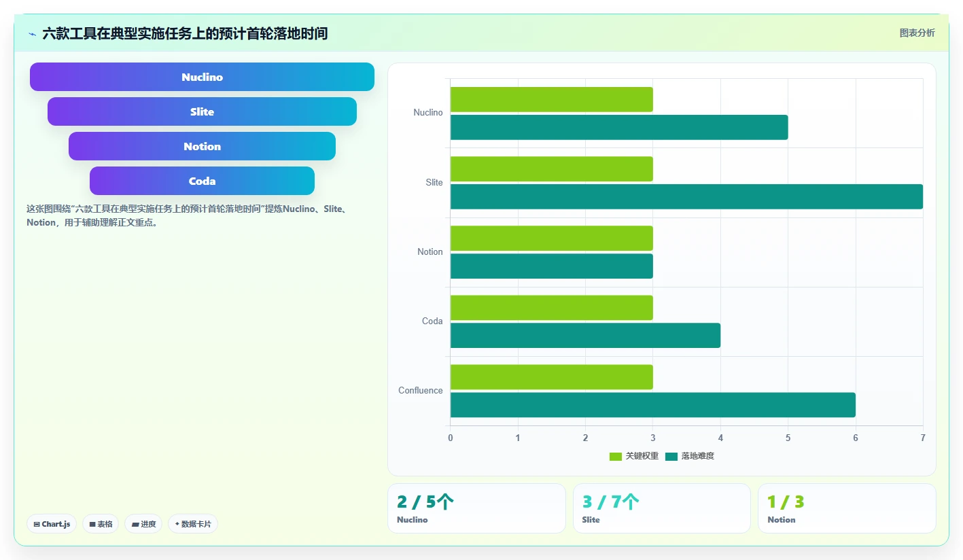Click the chart title 六款工具在典型实施任务上的预计首轮落地时间
This screenshot has height=560, width=963.
[x=185, y=33]
